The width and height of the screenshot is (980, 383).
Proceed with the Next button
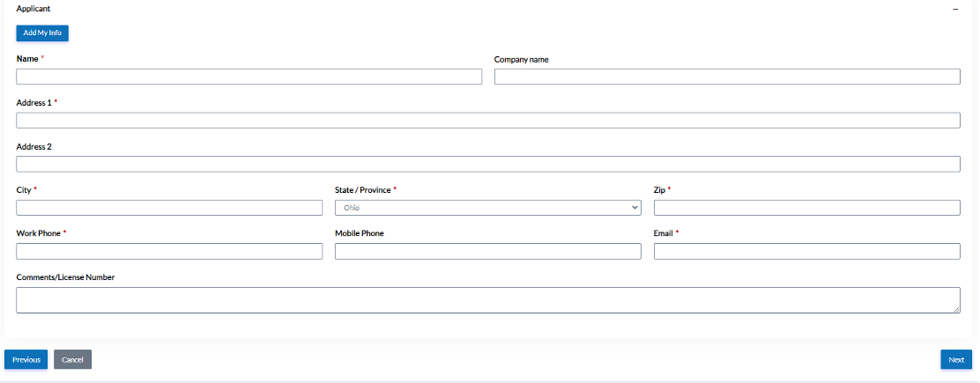[x=956, y=359]
